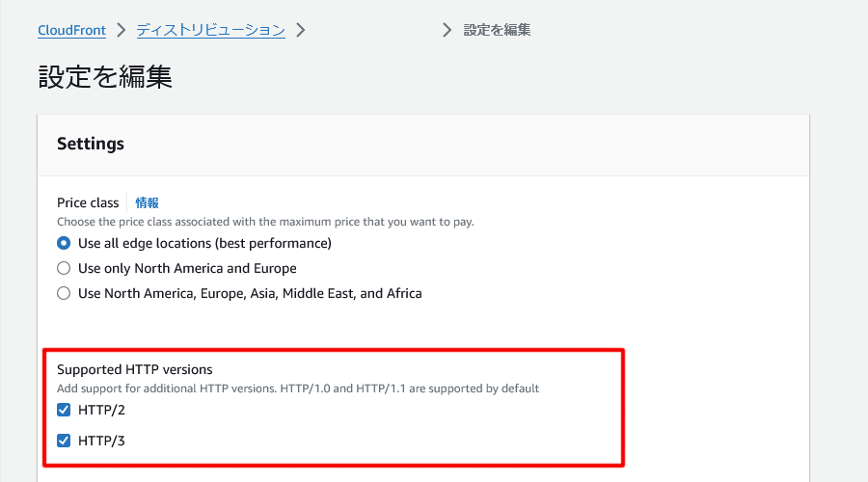Click the Settings section heading
The image size is (868, 482).
91,144
